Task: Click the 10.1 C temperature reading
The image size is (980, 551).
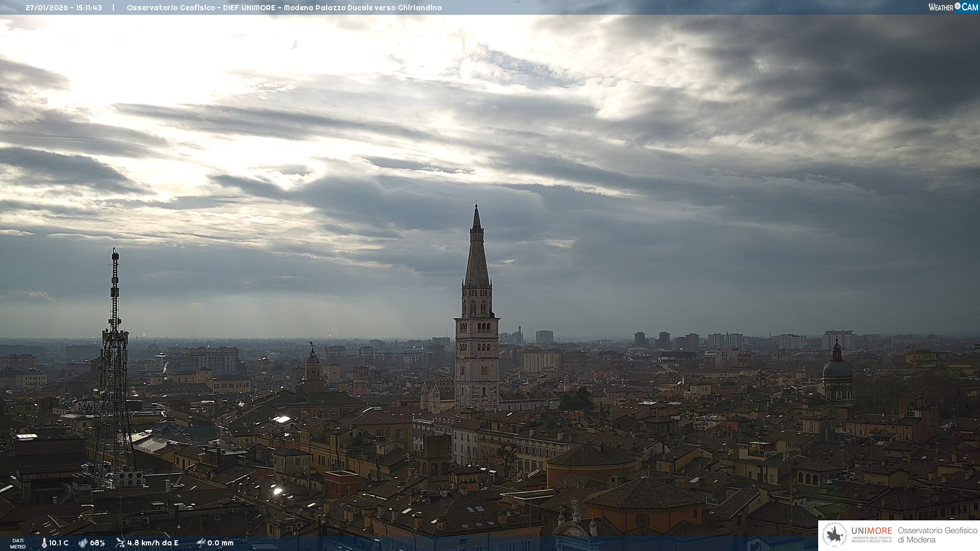Action: (59, 543)
